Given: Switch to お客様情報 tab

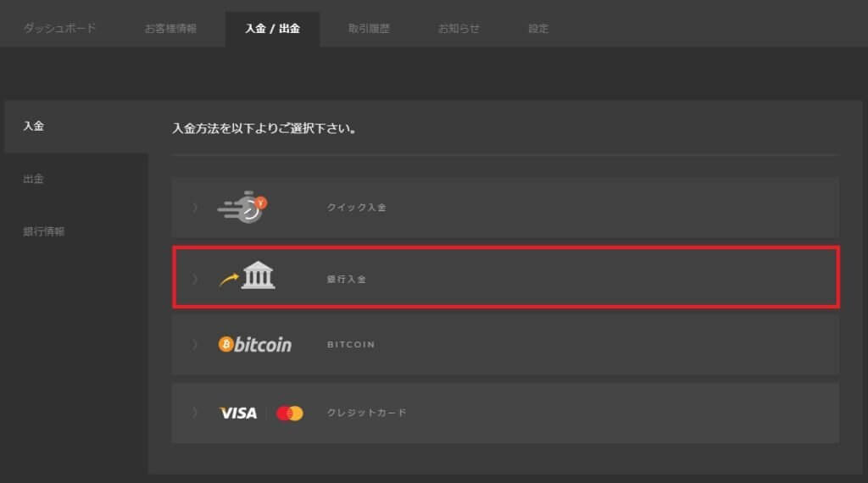Looking at the screenshot, I should 170,28.
